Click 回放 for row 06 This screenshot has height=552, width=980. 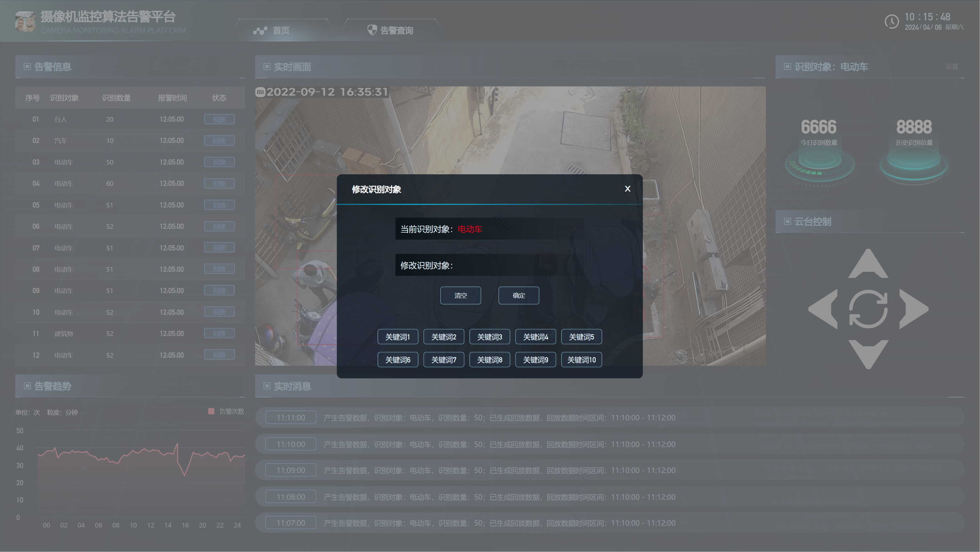[219, 227]
